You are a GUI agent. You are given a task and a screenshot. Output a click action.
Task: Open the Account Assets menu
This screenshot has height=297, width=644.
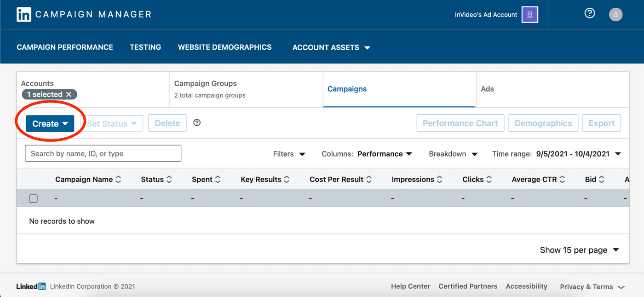pyautogui.click(x=330, y=47)
